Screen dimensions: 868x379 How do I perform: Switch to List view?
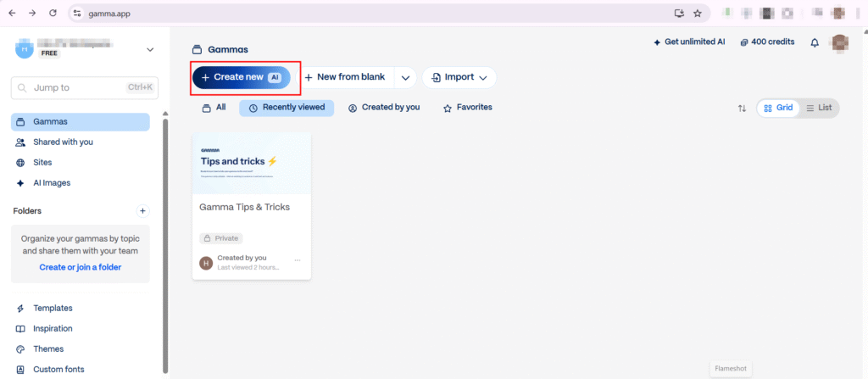(x=820, y=108)
